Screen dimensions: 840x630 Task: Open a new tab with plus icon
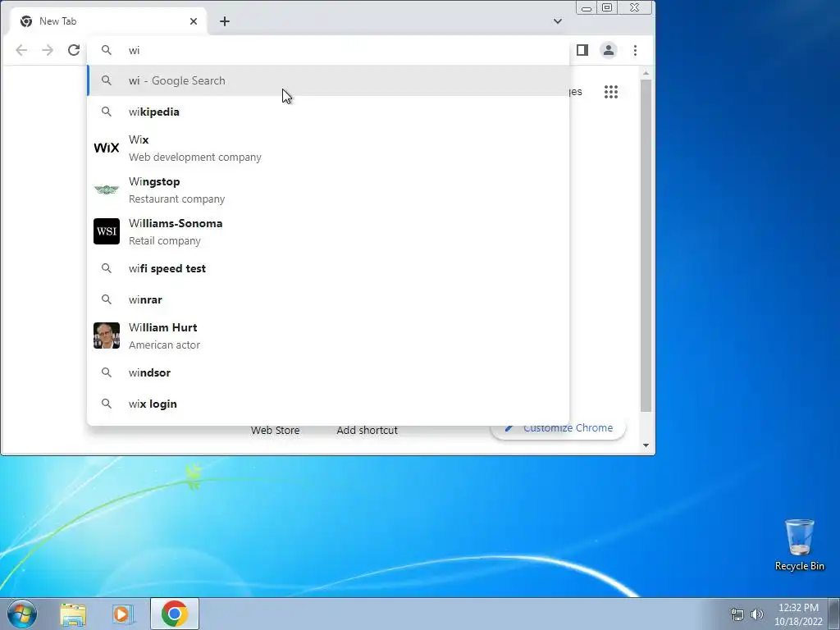click(x=225, y=21)
